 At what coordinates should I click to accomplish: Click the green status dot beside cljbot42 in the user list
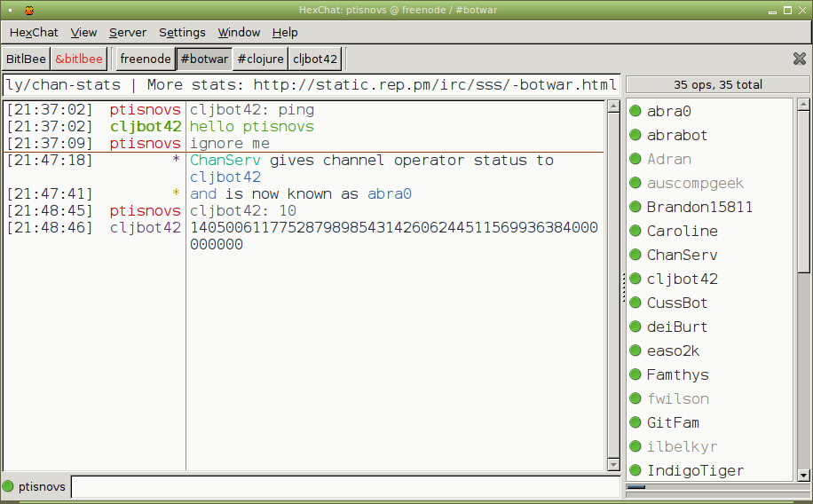(635, 279)
